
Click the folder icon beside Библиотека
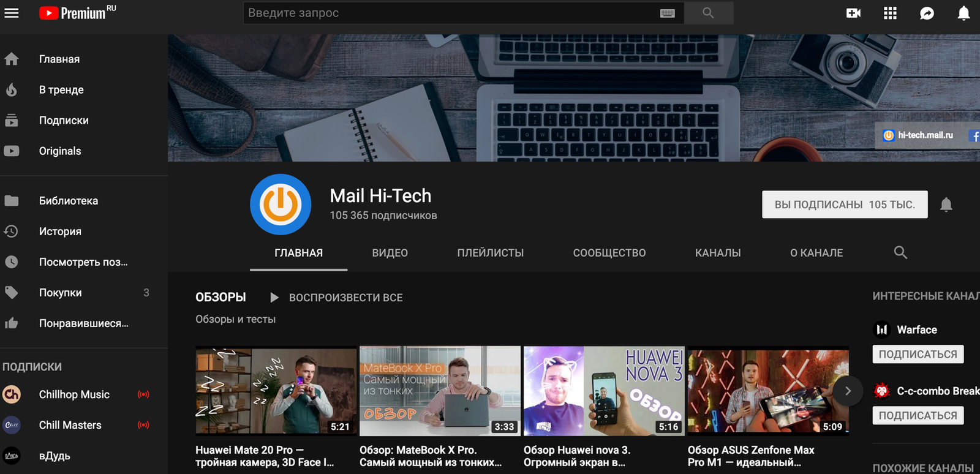coord(12,200)
